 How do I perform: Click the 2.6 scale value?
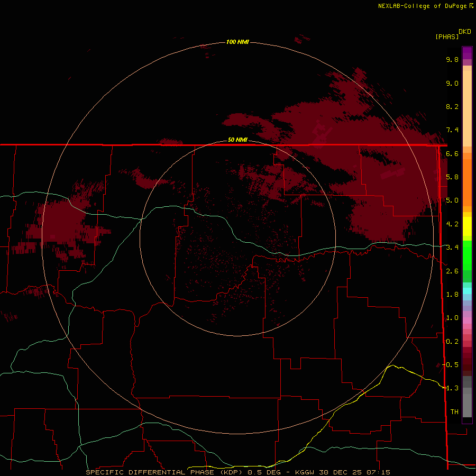tap(452, 271)
